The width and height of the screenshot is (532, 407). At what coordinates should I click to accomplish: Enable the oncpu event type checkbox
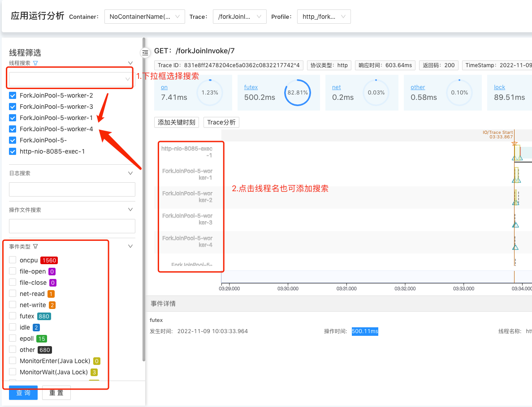[13, 260]
